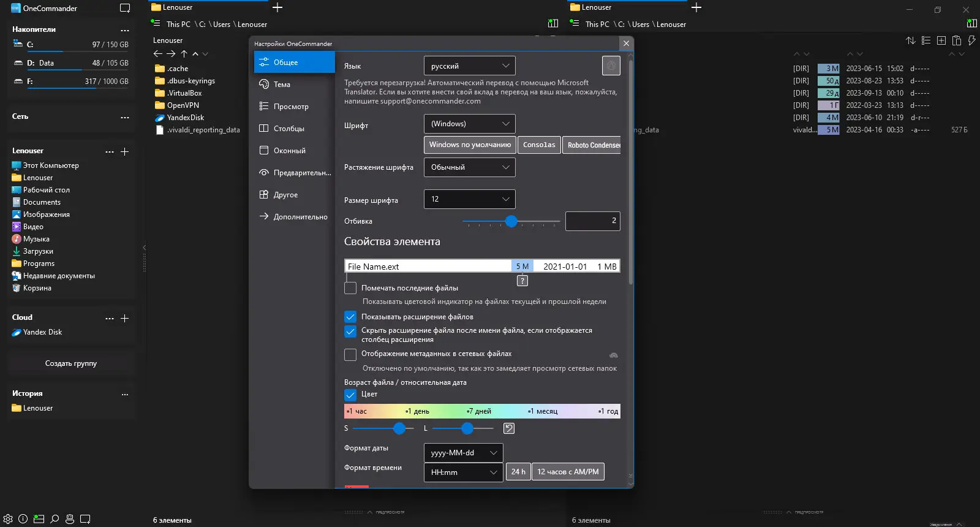The height and width of the screenshot is (527, 980).
Task: Click the info icon in bottom bar
Action: pyautogui.click(x=23, y=519)
